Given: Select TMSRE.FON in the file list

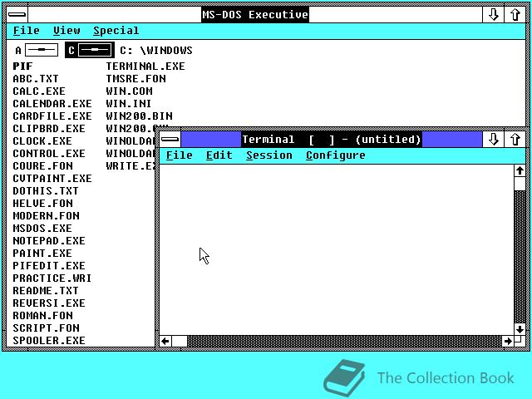Looking at the screenshot, I should [136, 79].
